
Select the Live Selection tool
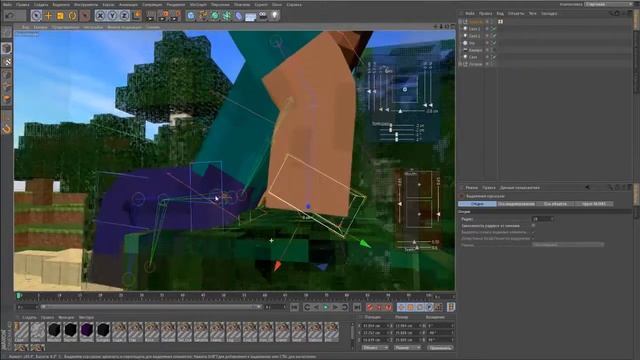pos(36,16)
